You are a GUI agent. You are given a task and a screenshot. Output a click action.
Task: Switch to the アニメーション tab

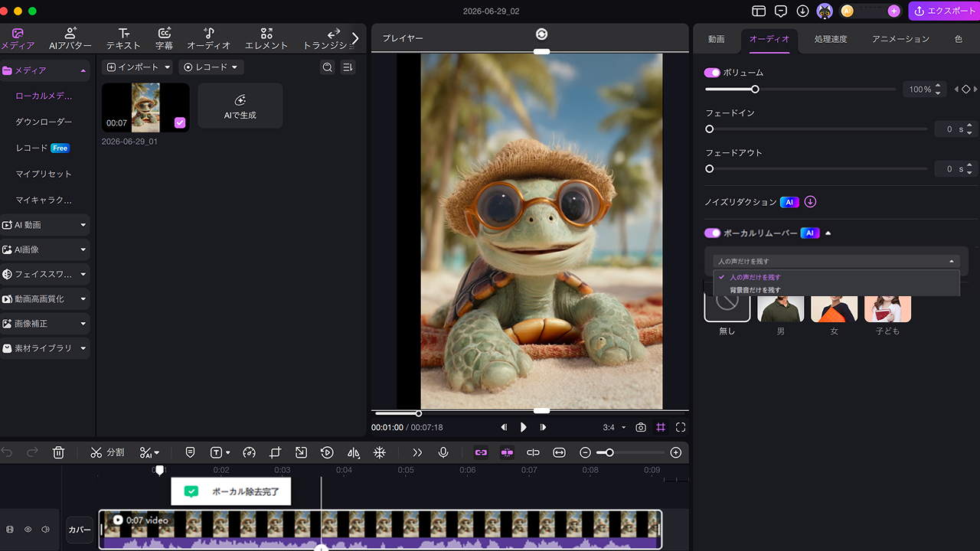pos(900,39)
